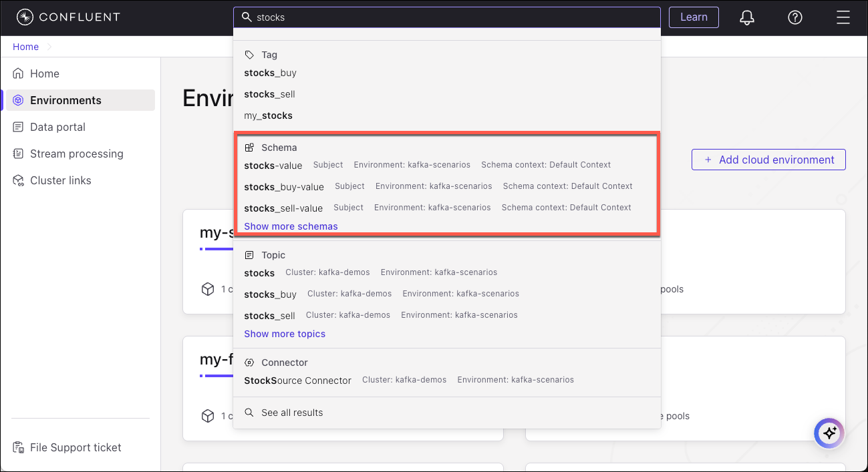Viewport: 868px width, 472px height.
Task: Select the stocks-value schema result
Action: pyautogui.click(x=273, y=165)
